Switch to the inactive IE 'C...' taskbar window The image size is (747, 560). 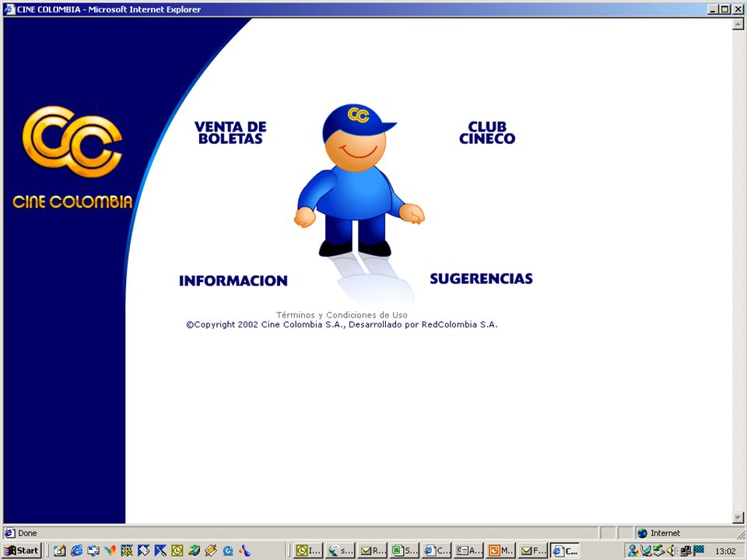[x=437, y=551]
